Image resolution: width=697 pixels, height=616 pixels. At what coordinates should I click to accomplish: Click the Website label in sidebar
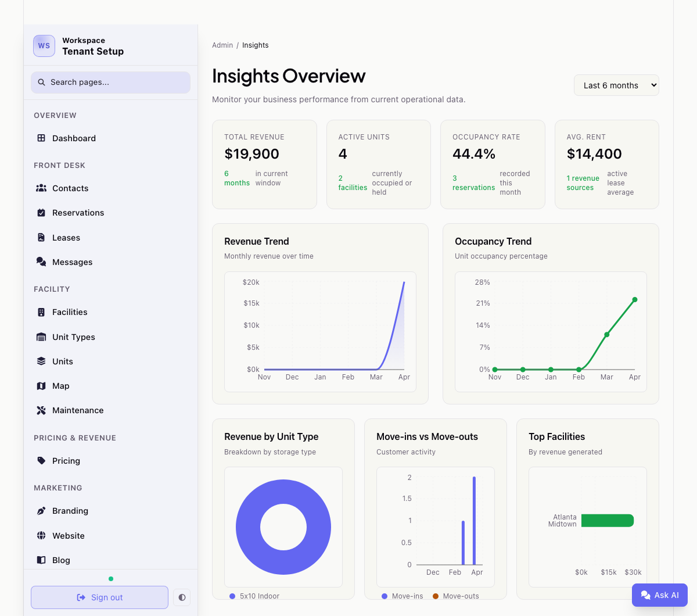pyautogui.click(x=69, y=536)
